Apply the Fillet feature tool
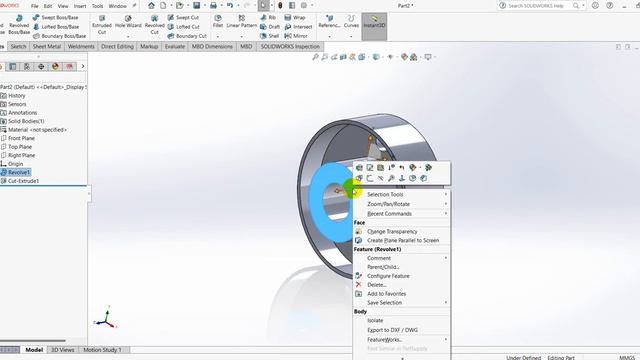Image resolution: width=640 pixels, height=360 pixels. point(218,22)
